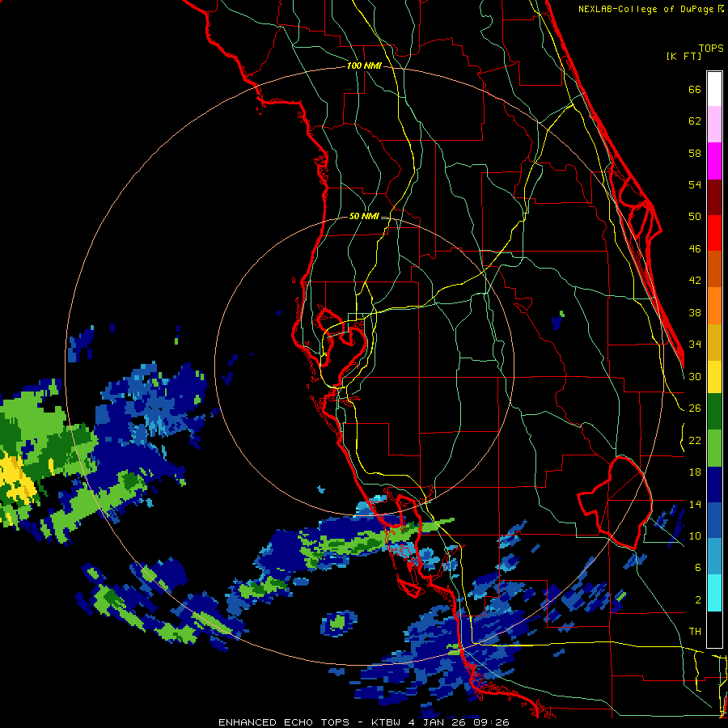Pick the navy blue legend swatch

(x=714, y=485)
